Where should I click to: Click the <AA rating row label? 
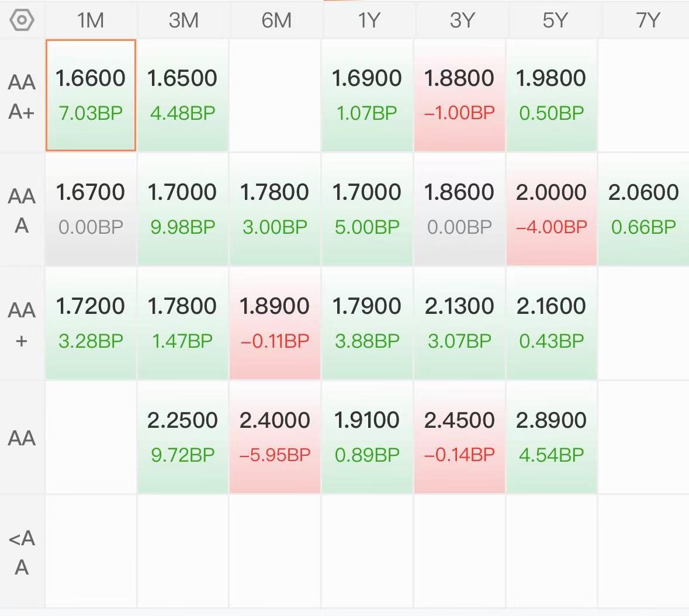pyautogui.click(x=22, y=552)
